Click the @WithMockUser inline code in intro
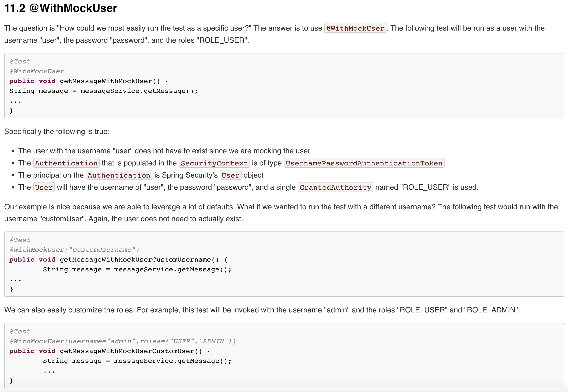Viewport: 568px width, 392px height. click(355, 28)
